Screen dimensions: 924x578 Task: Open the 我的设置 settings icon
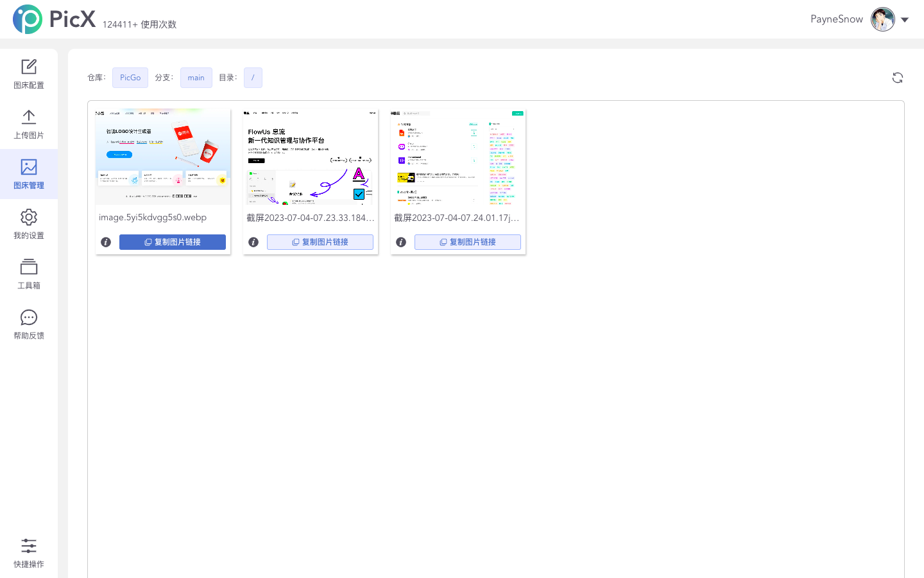pyautogui.click(x=28, y=223)
